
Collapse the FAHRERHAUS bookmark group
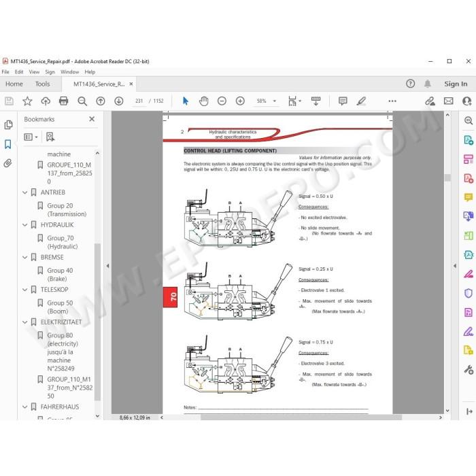point(25,407)
